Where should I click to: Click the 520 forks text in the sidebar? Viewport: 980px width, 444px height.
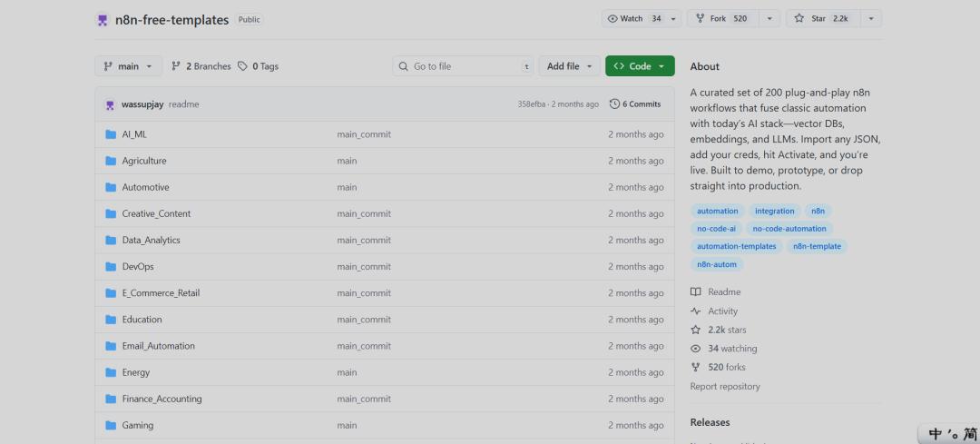tap(727, 367)
